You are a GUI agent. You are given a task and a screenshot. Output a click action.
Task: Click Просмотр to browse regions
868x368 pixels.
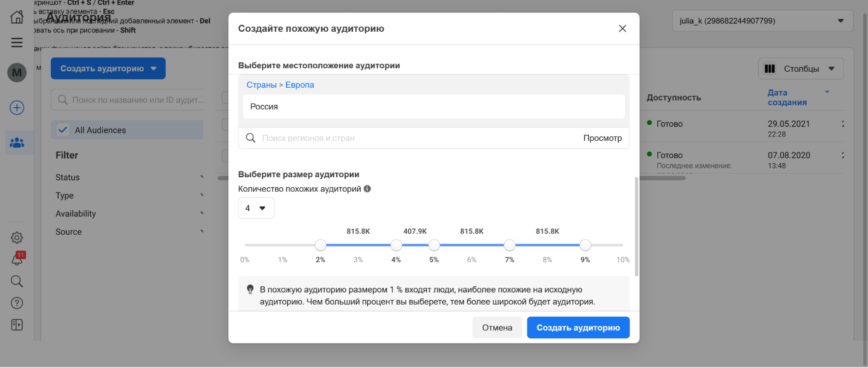602,138
